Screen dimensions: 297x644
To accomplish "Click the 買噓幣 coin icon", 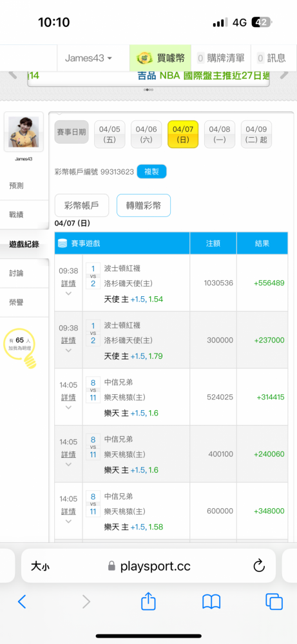I will coord(145,59).
